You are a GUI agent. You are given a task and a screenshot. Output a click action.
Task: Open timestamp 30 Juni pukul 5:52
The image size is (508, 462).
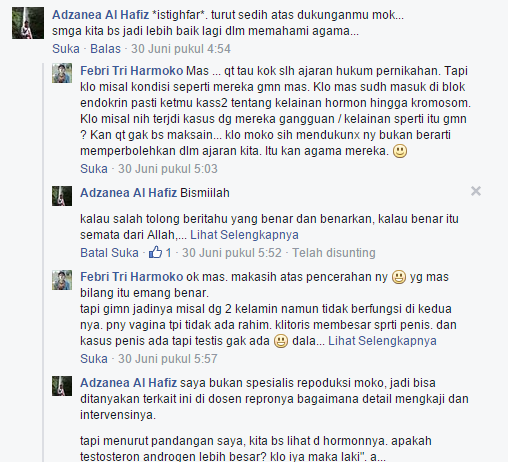232,253
